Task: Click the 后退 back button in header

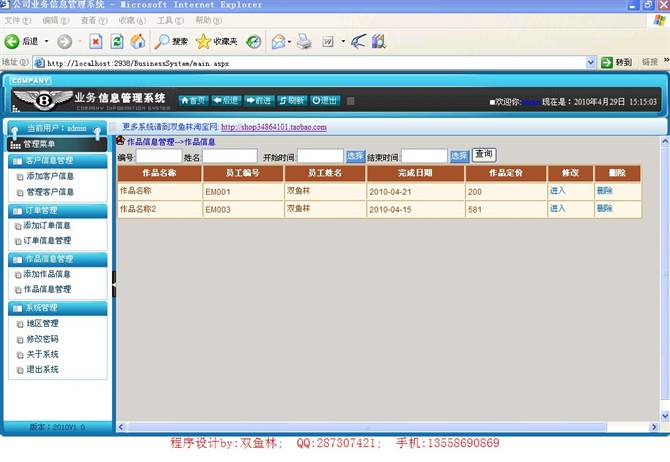Action: [x=226, y=100]
